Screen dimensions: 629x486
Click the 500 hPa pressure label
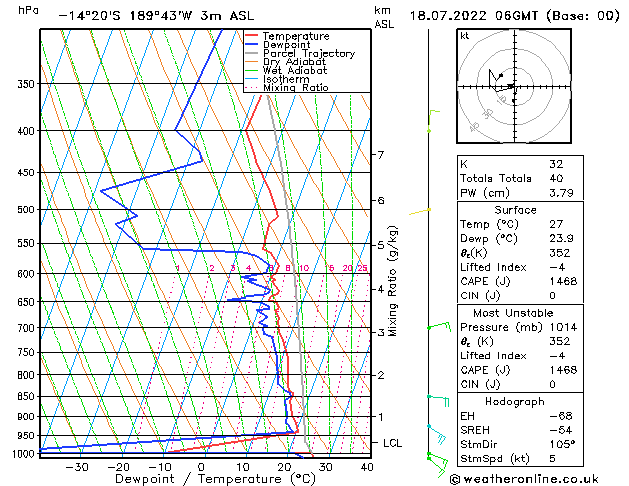point(26,209)
